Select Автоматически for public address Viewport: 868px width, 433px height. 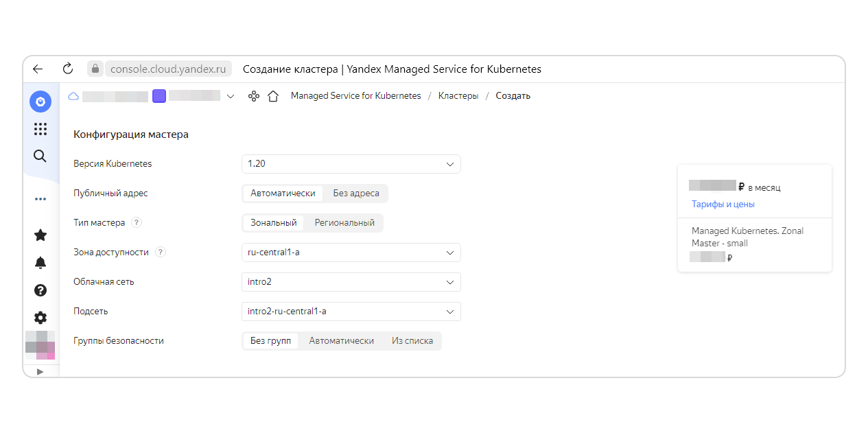(x=283, y=194)
